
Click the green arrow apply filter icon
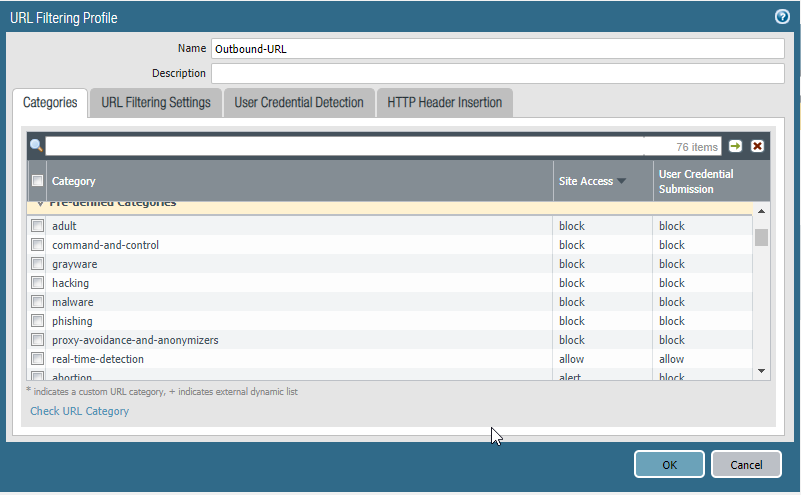[x=735, y=146]
